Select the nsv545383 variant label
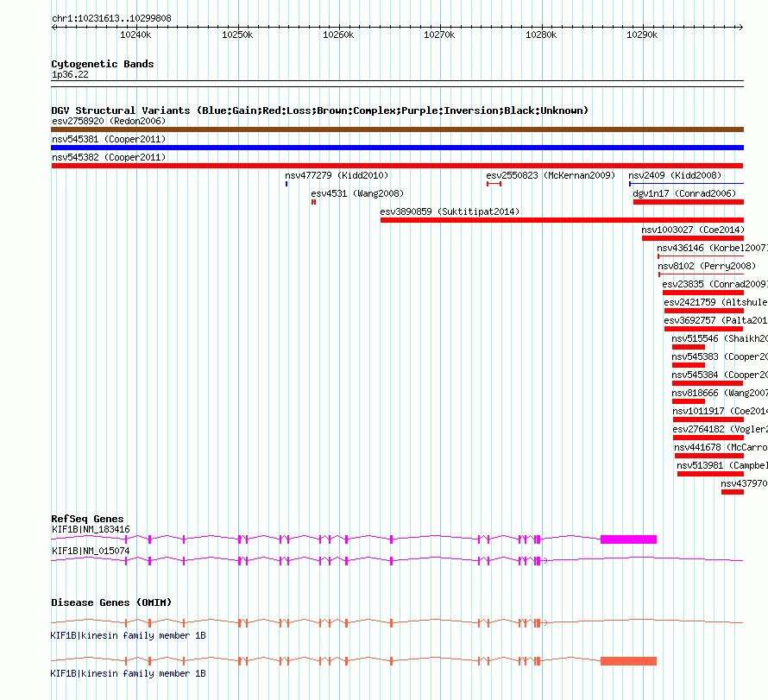Viewport: 768px width, 700px height. (x=720, y=356)
